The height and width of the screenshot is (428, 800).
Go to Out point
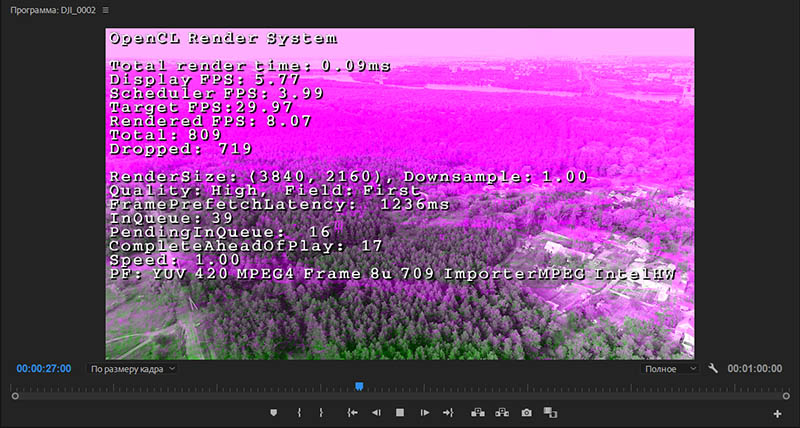tap(448, 413)
